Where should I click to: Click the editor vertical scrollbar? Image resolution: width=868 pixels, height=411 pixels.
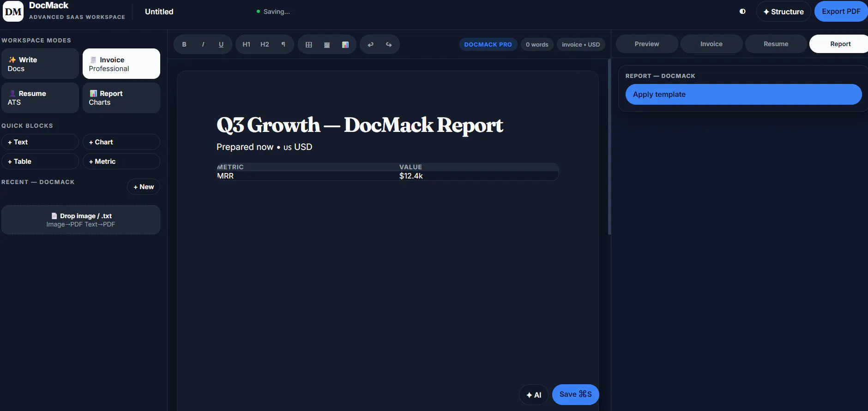pyautogui.click(x=609, y=147)
